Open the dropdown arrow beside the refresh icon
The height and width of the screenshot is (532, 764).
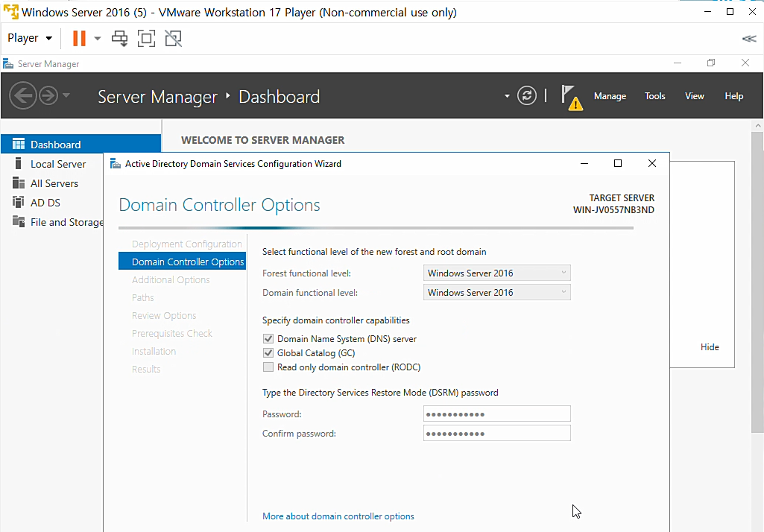[507, 96]
